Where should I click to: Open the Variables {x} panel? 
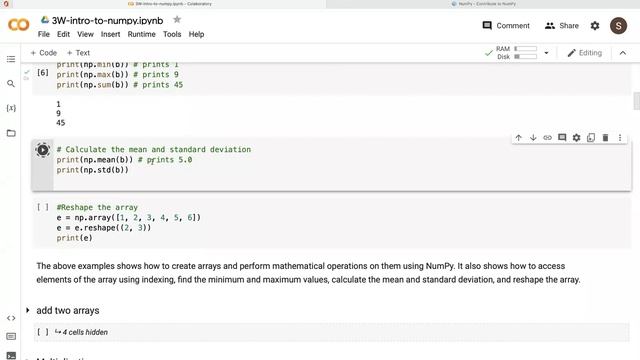coord(11,108)
